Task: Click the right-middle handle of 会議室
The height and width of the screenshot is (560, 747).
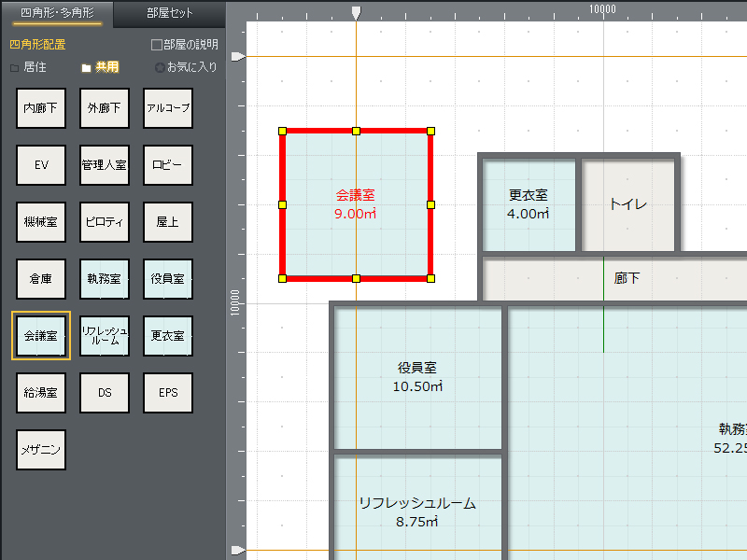Action: point(430,203)
